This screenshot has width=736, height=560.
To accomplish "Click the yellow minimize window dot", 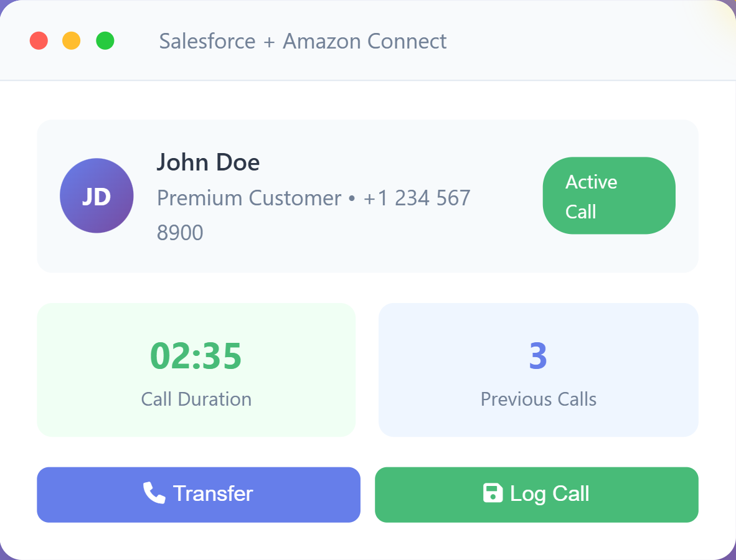I will [x=72, y=41].
